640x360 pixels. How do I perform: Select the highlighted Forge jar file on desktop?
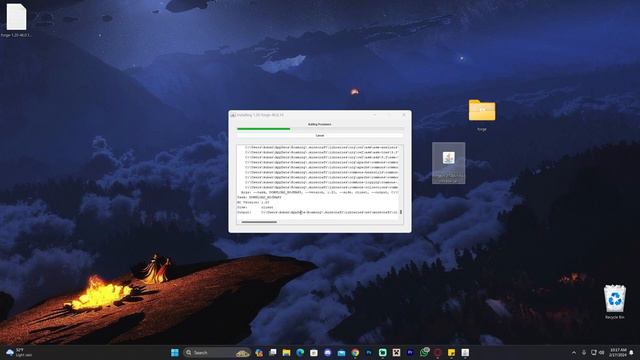click(x=449, y=163)
